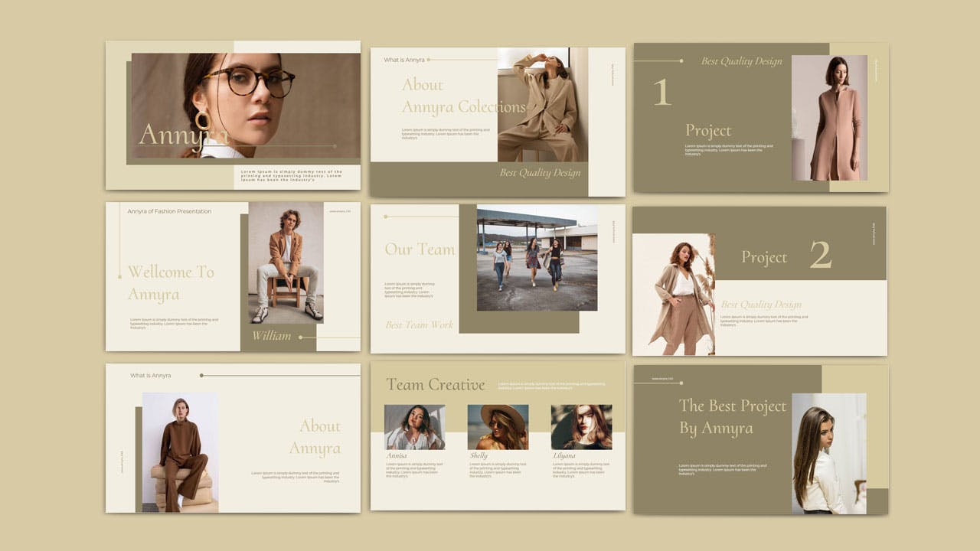Select photo of woman in beige suit
This screenshot has width=980, height=551.
click(x=542, y=105)
